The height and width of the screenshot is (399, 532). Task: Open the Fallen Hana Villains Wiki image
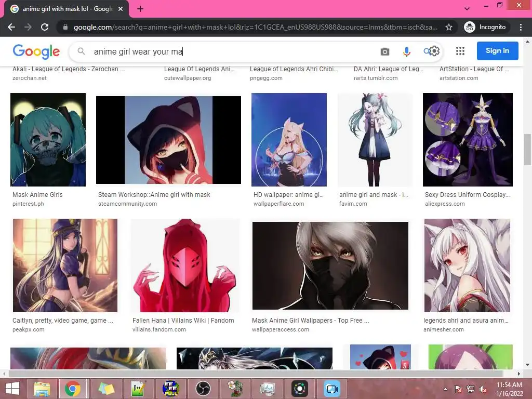(x=185, y=265)
